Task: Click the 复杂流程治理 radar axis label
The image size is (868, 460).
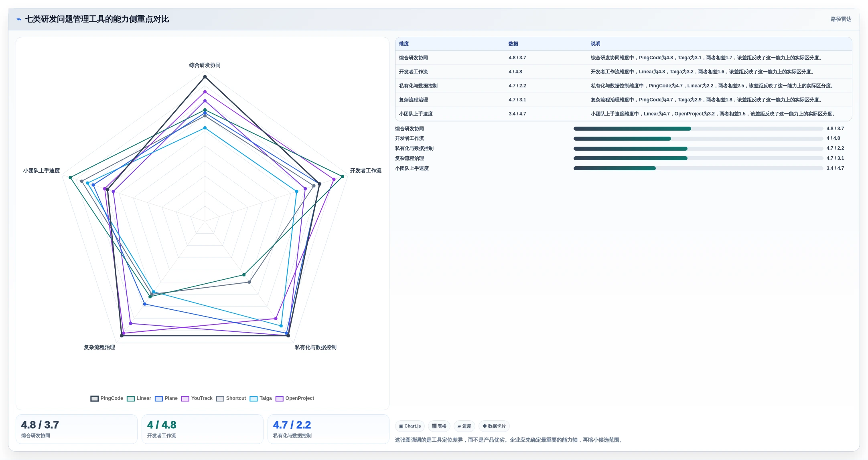Action: pyautogui.click(x=99, y=347)
